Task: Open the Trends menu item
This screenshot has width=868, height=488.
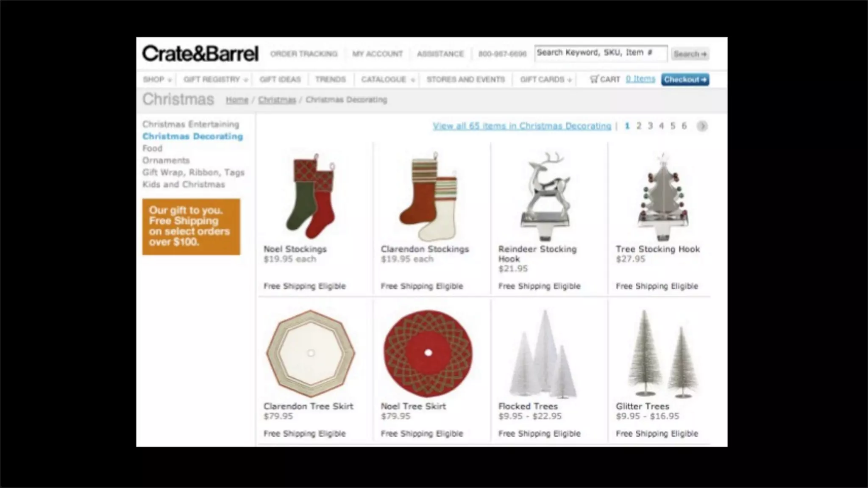Action: point(330,80)
